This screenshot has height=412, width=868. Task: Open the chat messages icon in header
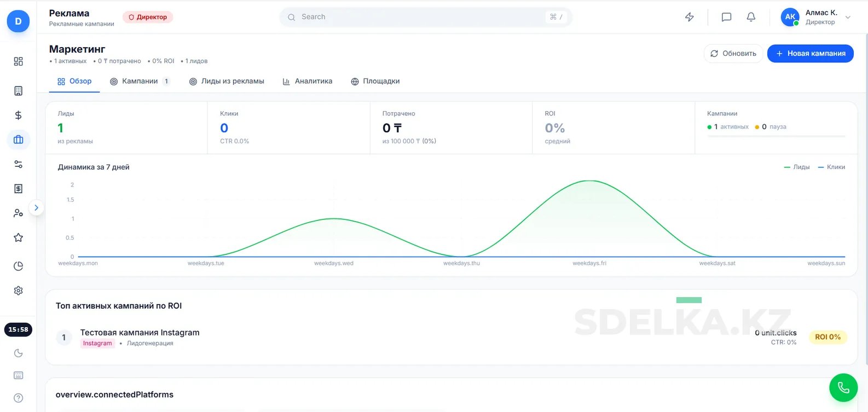point(726,17)
